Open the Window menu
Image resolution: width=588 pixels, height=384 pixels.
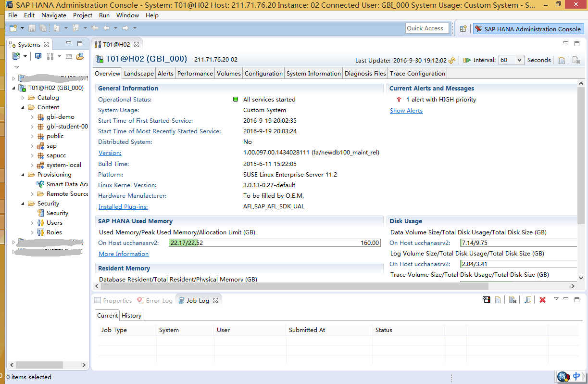(x=127, y=15)
